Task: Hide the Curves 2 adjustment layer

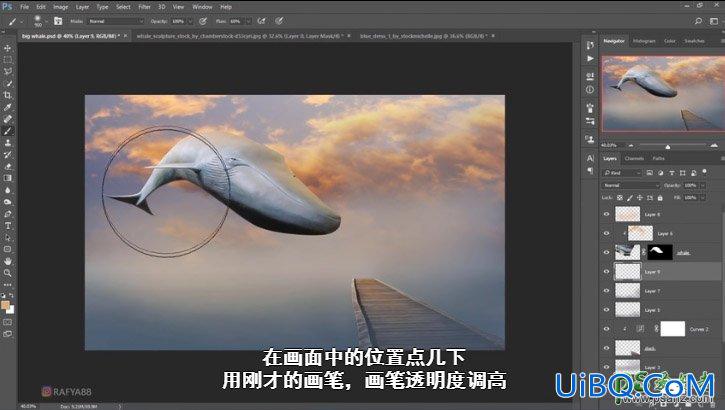Action: coord(606,329)
